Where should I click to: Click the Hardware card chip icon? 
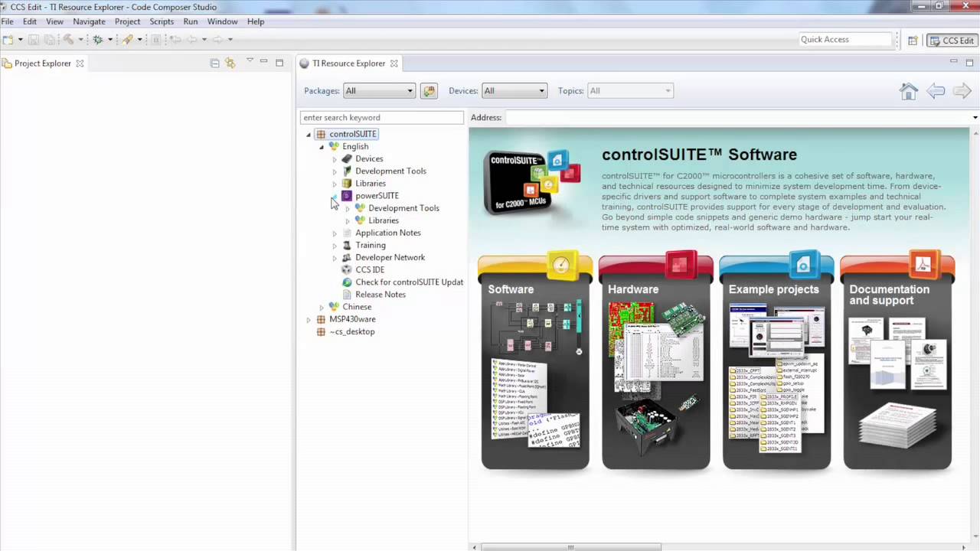(x=680, y=265)
